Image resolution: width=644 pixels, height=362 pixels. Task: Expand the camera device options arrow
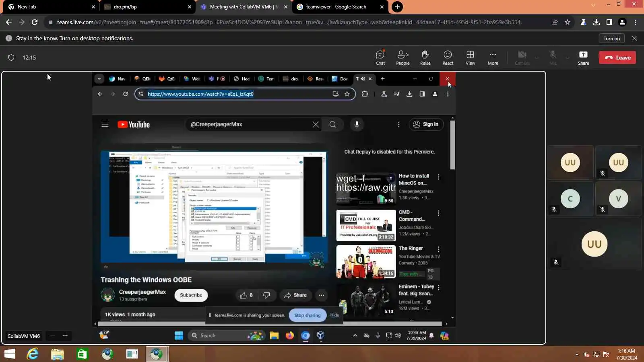tap(537, 58)
